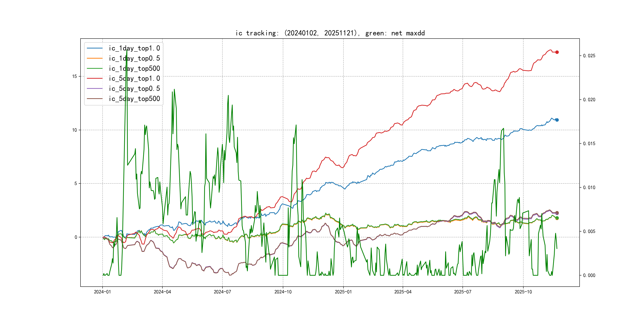Click the 2024-07 x-axis tick label
This screenshot has height=322, width=644.
click(222, 292)
